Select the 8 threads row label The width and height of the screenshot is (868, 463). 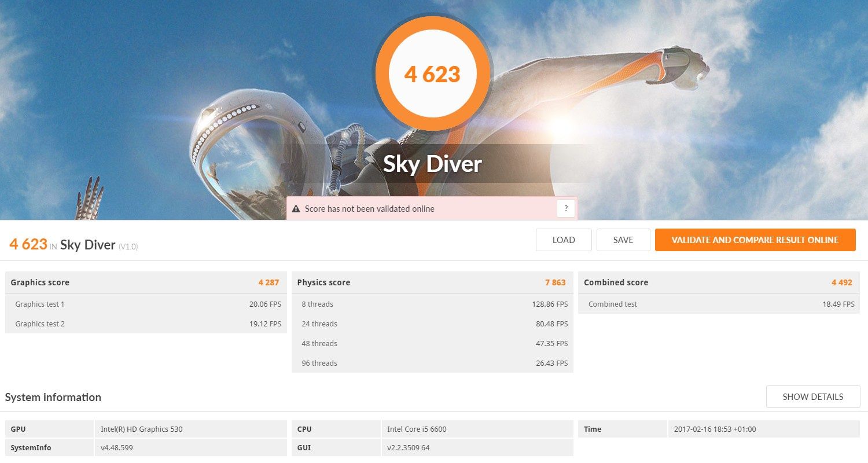[x=317, y=304]
